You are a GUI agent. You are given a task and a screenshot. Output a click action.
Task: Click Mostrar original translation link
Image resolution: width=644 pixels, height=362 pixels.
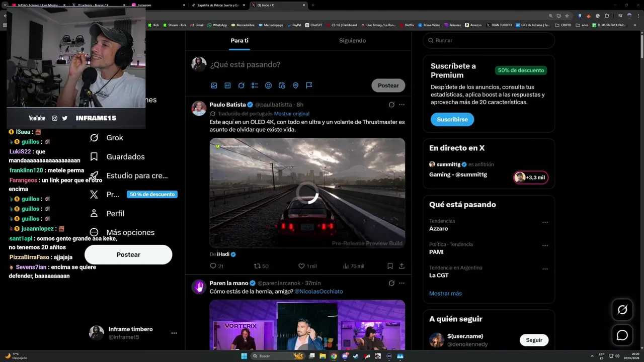292,114
